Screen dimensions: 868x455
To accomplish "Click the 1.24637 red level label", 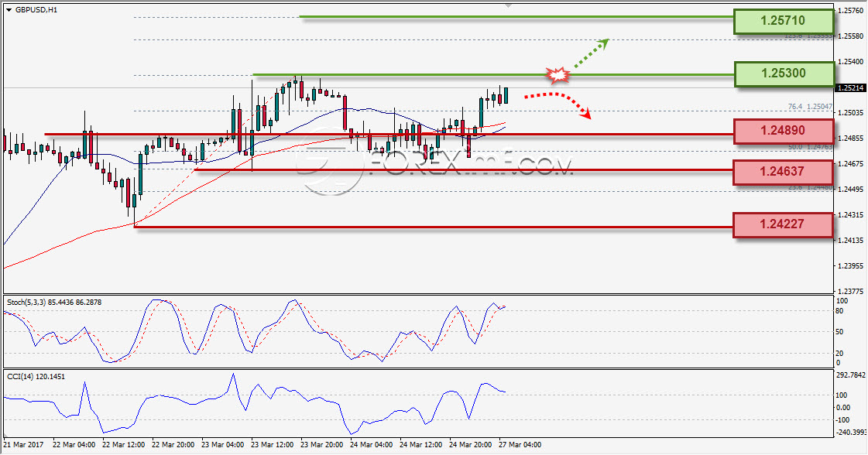I will 783,172.
